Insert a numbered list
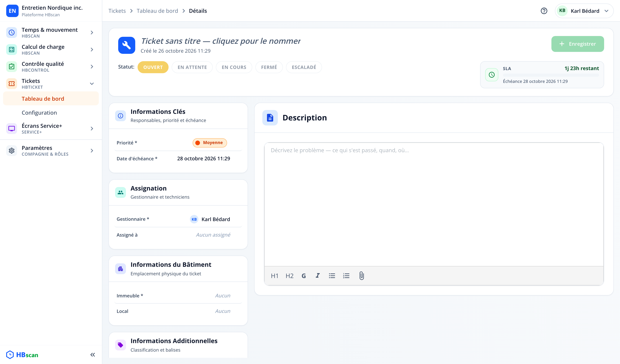 [x=346, y=276]
